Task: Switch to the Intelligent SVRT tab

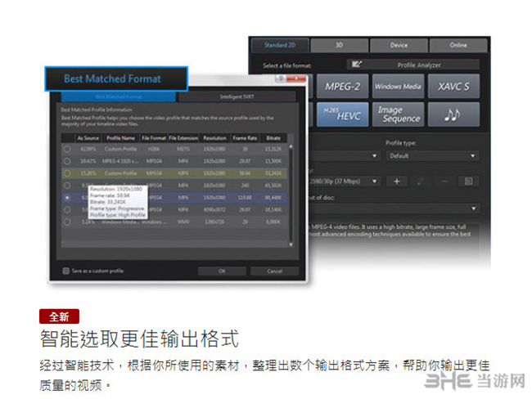Action: [x=237, y=96]
